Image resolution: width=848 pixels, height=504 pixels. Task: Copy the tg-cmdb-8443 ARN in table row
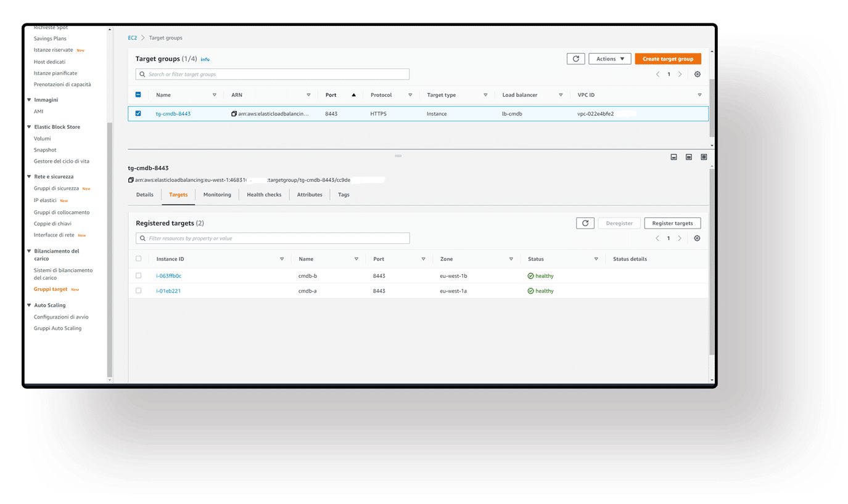[x=234, y=114]
